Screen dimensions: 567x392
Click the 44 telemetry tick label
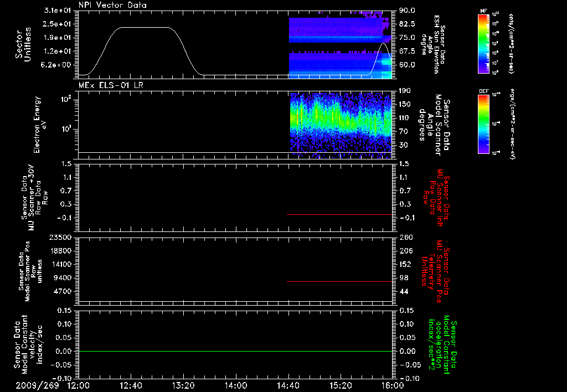(x=403, y=291)
